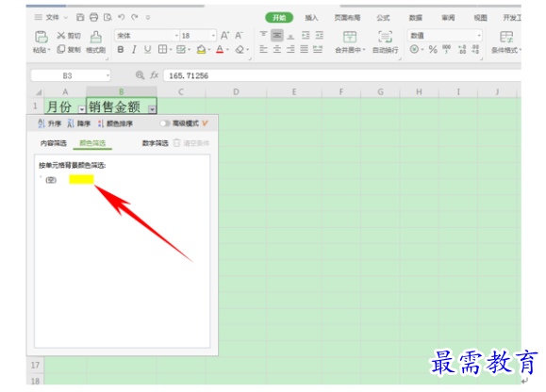Open number format dropdown 数值
This screenshot has height=392, width=546.
pos(479,36)
